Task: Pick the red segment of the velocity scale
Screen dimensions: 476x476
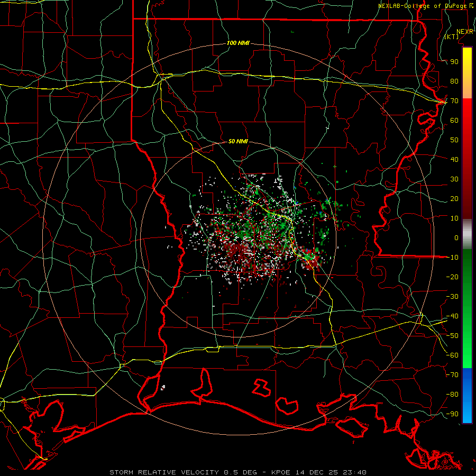Action: [x=467, y=159]
